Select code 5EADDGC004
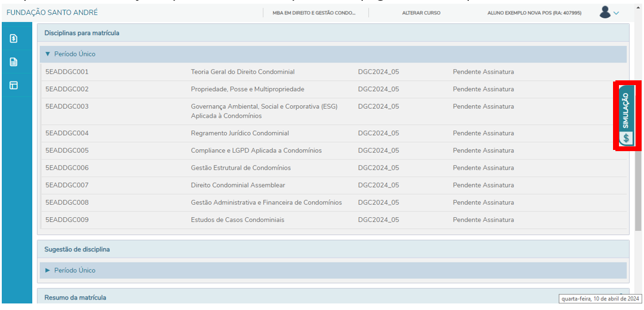Image resolution: width=644 pixels, height=310 pixels. click(67, 133)
